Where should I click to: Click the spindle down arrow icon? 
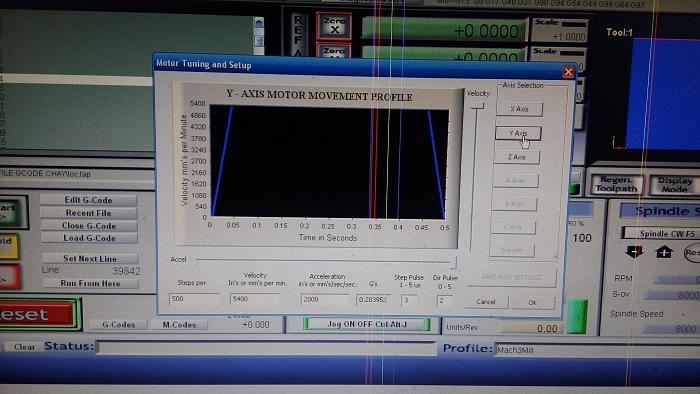click(634, 252)
